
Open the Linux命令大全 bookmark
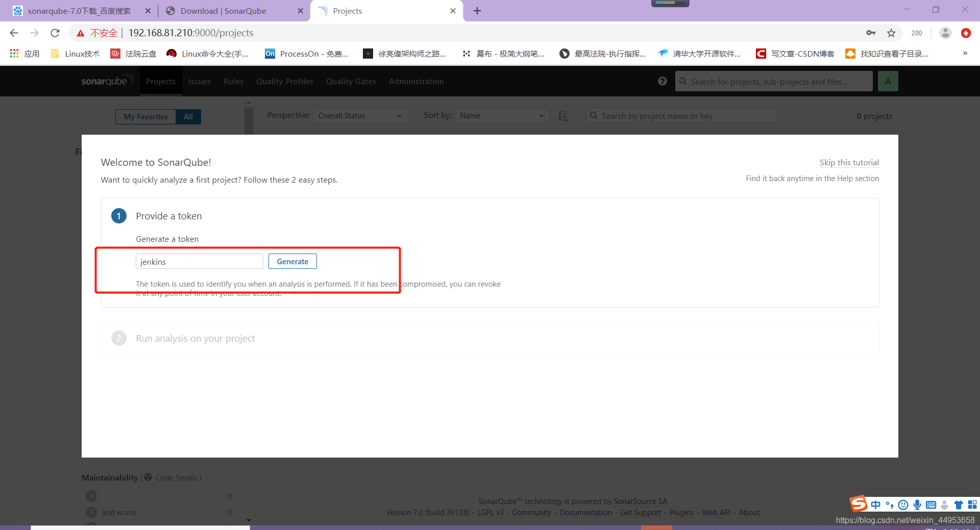point(208,54)
